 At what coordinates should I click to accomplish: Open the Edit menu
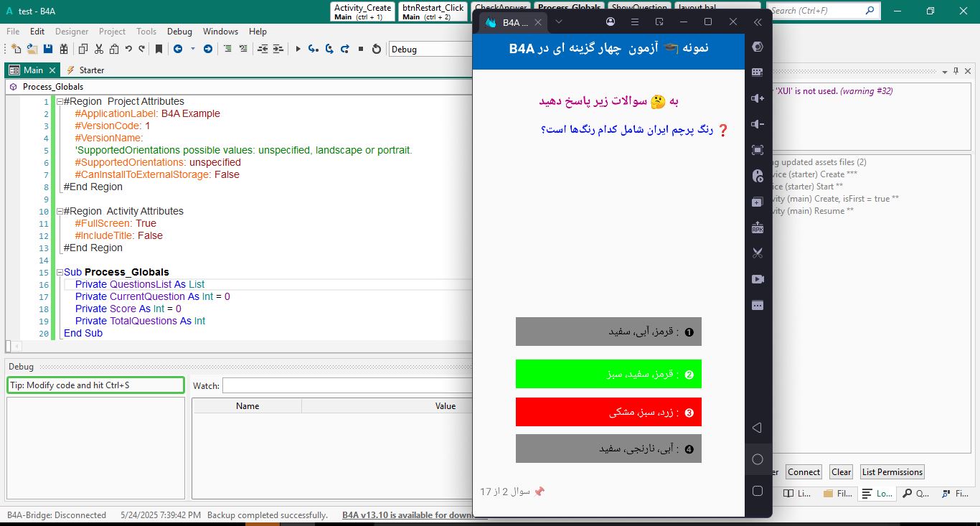click(37, 32)
